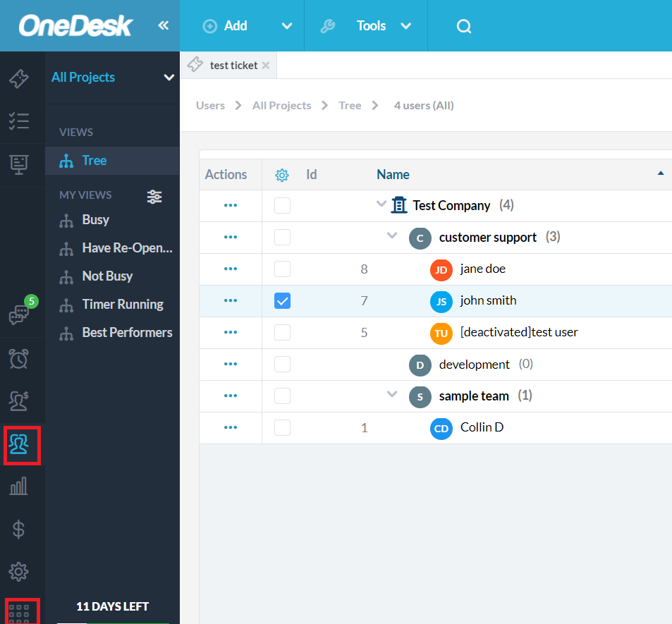Image resolution: width=672 pixels, height=624 pixels.
Task: Click the development D team avatar
Action: pos(420,365)
